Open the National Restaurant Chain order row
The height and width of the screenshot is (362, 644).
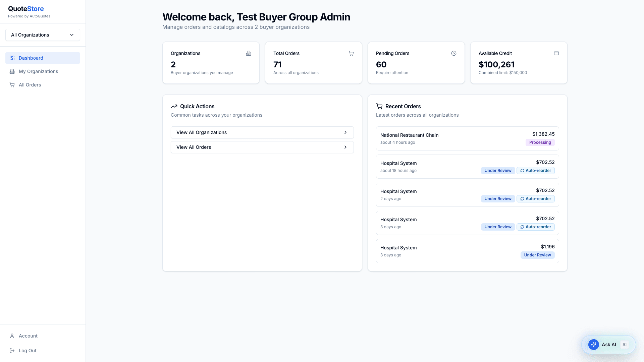pos(467,138)
